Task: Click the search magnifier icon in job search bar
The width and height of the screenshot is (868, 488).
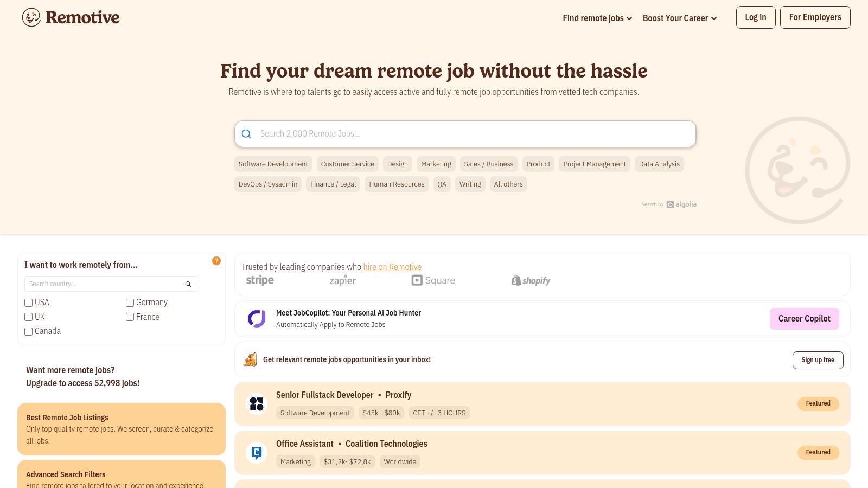Action: (246, 134)
